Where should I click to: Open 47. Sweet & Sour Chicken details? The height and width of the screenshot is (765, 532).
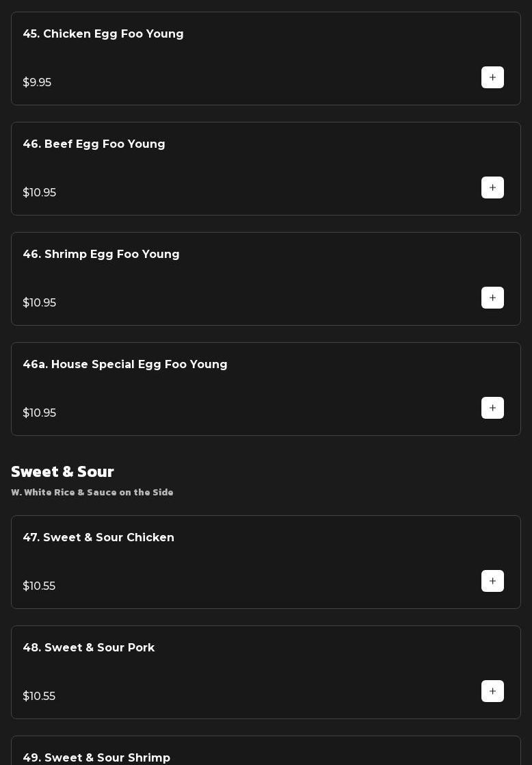tap(98, 538)
